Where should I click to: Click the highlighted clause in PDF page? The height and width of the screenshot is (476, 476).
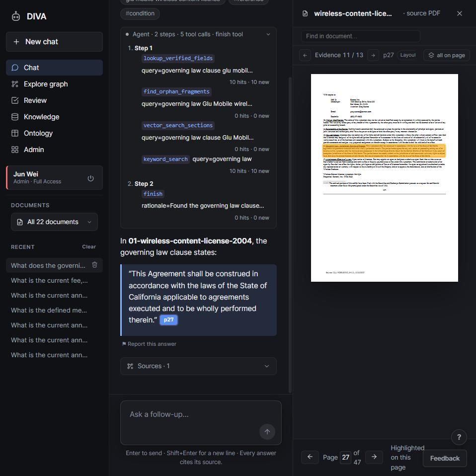click(384, 151)
